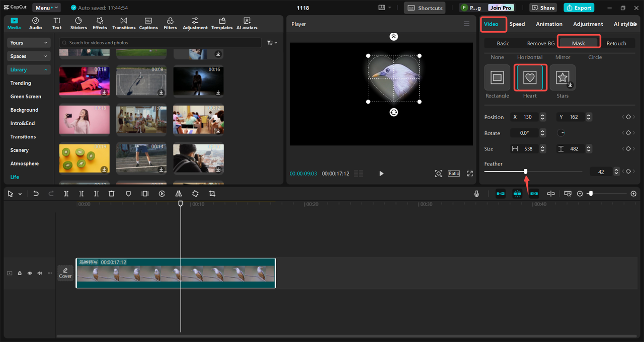Click the Position X value stepper

click(542, 117)
